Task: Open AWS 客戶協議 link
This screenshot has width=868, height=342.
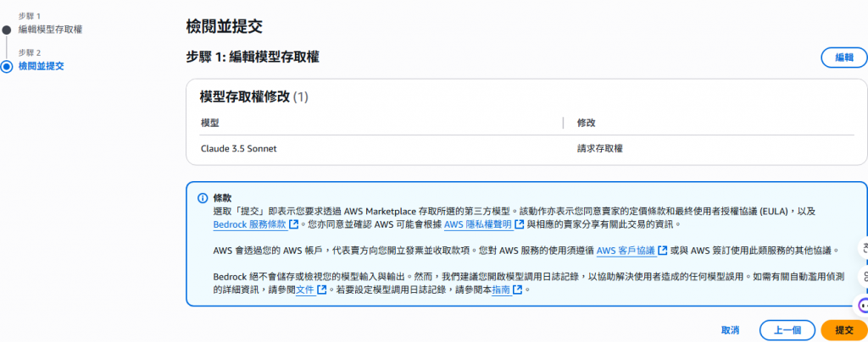Action: click(x=626, y=251)
